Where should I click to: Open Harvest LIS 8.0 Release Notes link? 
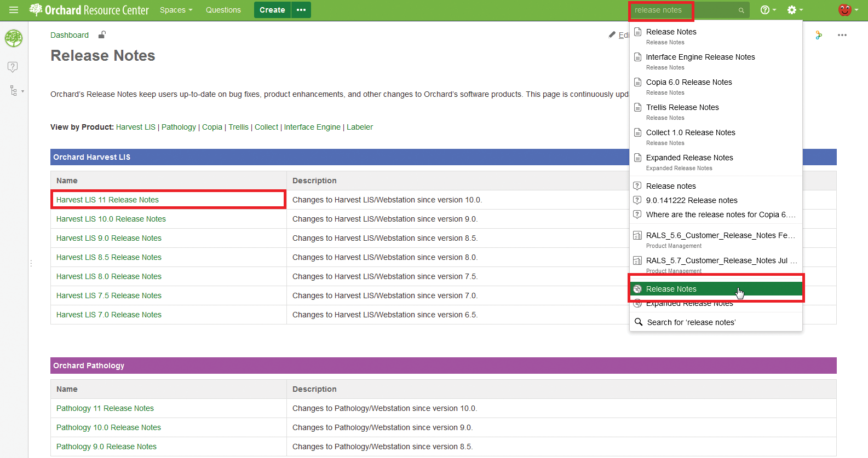click(x=109, y=276)
